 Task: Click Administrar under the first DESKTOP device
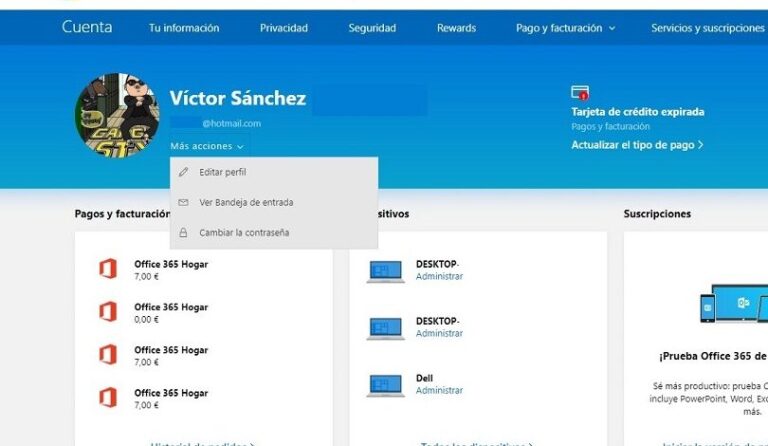439,276
